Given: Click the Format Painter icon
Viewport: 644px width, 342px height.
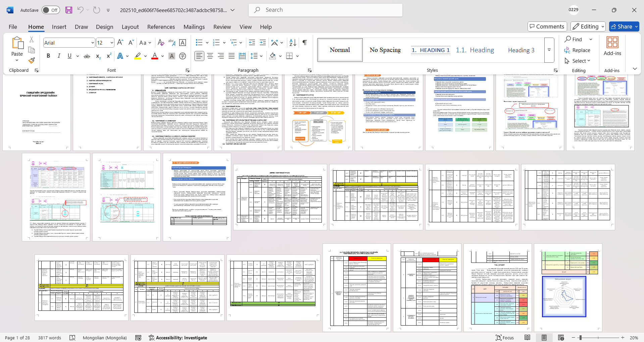Looking at the screenshot, I should pos(32,60).
